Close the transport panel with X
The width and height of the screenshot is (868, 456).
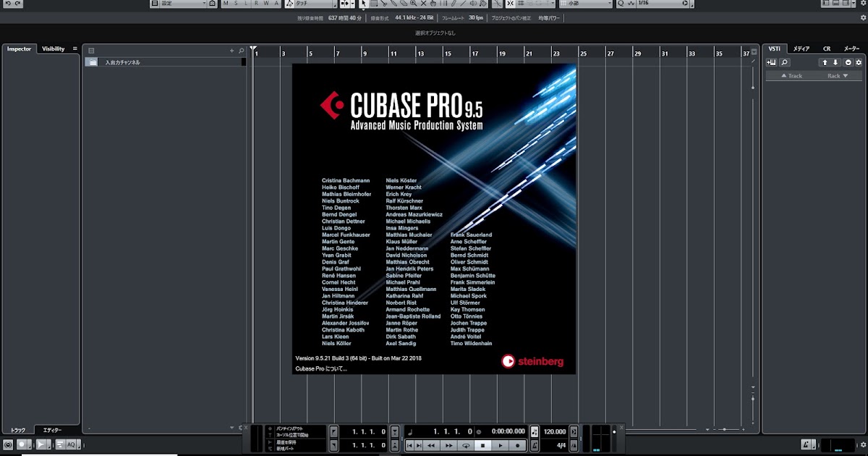click(622, 427)
